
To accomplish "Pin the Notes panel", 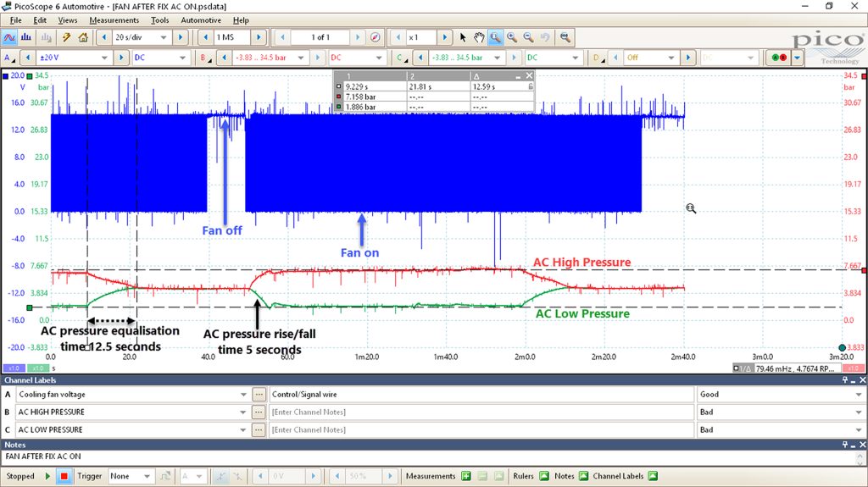I will (x=845, y=445).
